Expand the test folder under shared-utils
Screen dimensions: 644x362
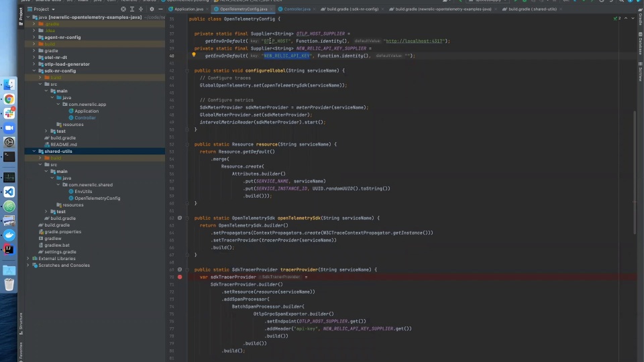(46, 211)
